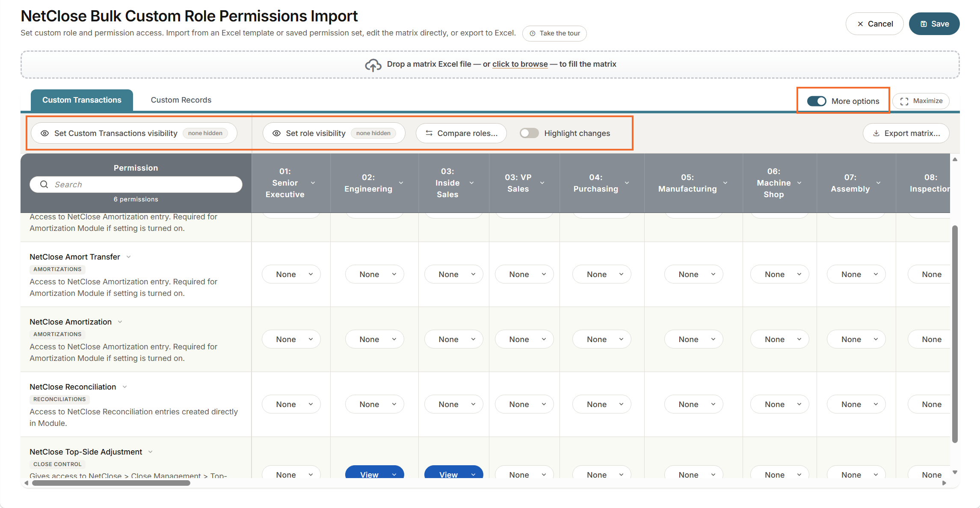This screenshot has height=508, width=980.
Task: Open the Compare roles dialog
Action: [461, 133]
